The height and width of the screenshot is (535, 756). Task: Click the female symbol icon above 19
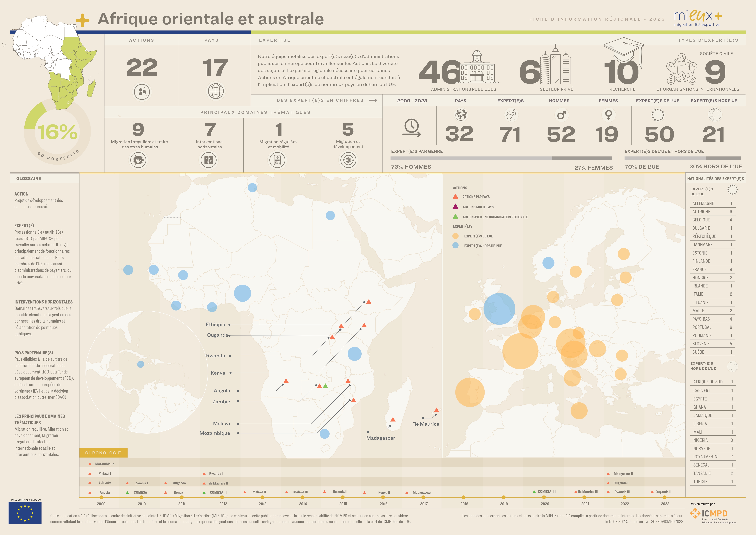608,115
